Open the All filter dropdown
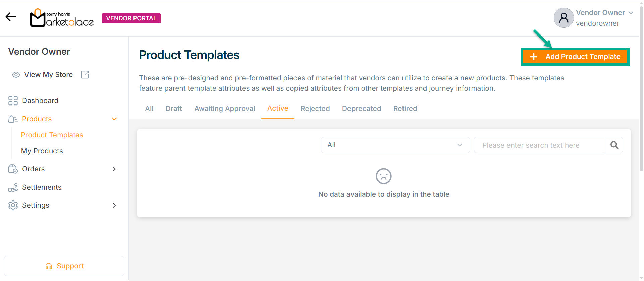Image resolution: width=644 pixels, height=281 pixels. tap(395, 145)
